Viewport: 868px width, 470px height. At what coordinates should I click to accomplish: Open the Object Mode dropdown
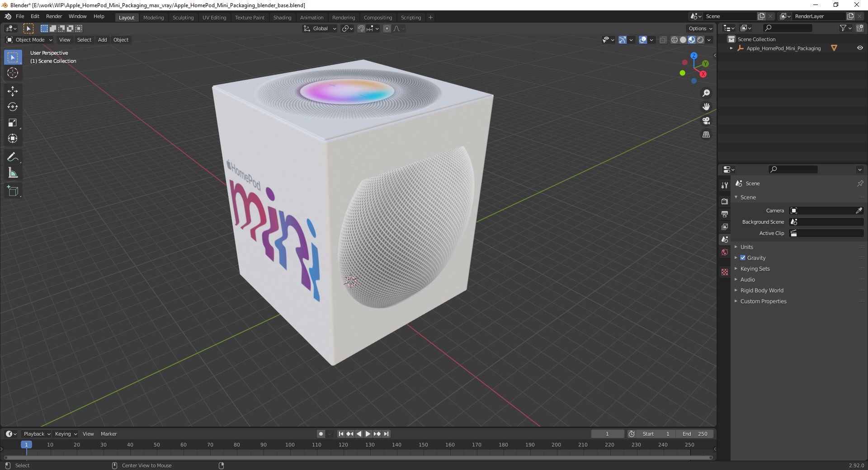29,40
